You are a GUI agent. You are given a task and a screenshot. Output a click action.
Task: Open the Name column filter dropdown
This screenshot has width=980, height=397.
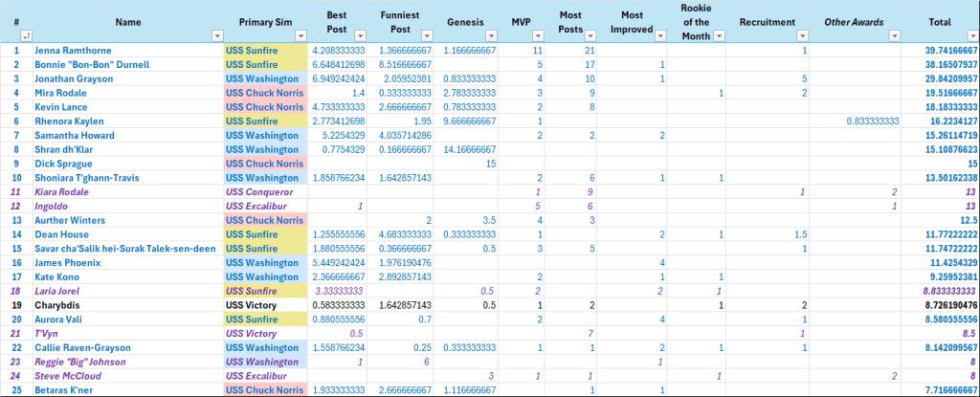tap(215, 36)
